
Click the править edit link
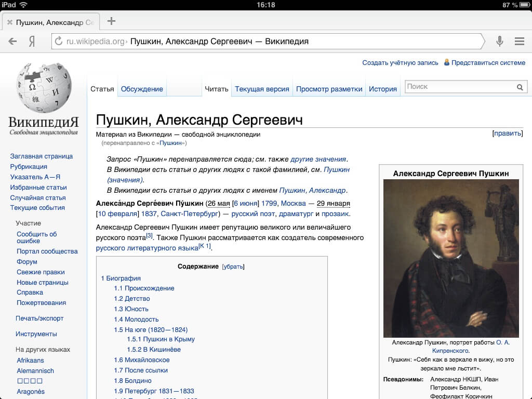(508, 134)
